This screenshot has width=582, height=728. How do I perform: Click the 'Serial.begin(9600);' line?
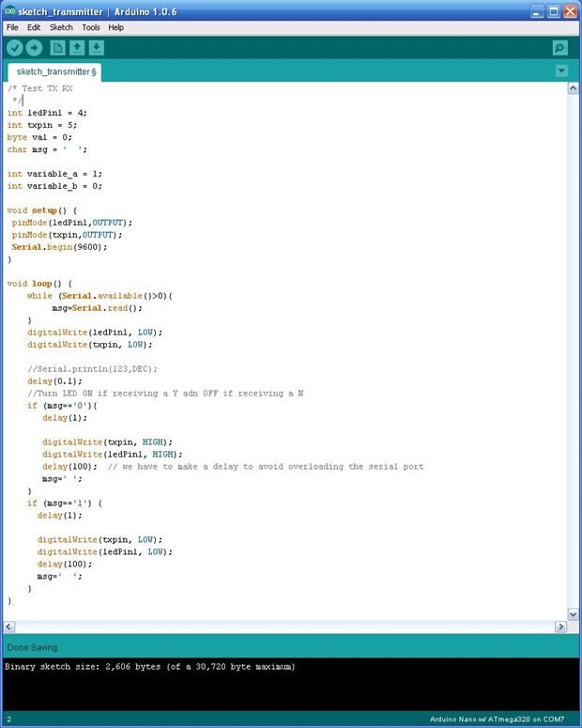click(59, 247)
